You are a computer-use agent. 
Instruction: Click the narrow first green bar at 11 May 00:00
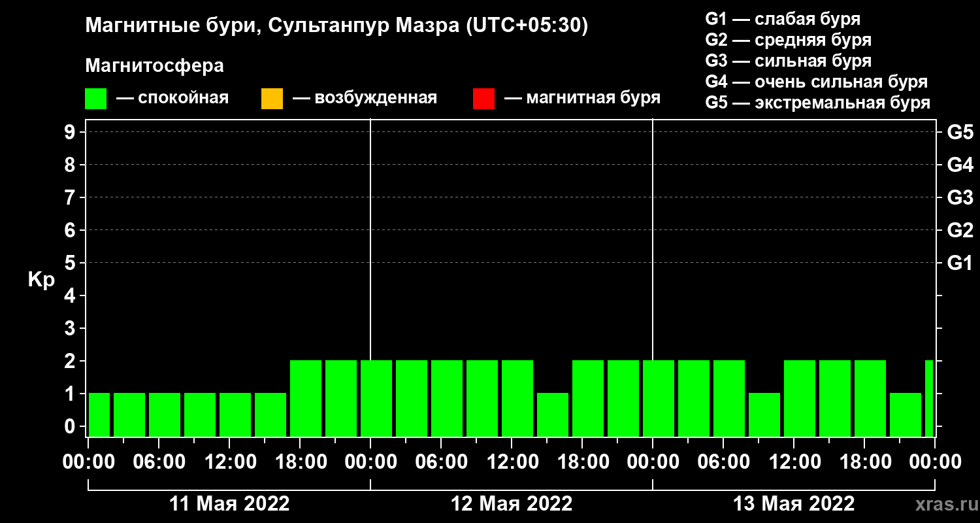99,414
